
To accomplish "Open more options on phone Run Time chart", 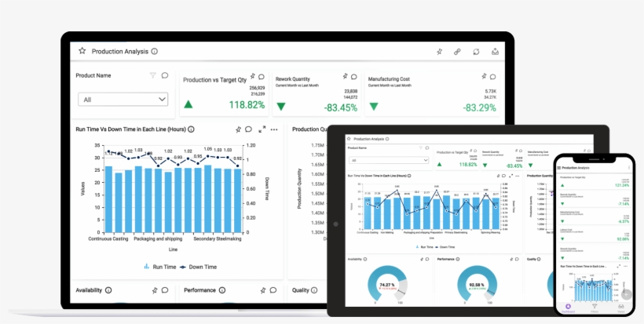I will click(x=627, y=266).
